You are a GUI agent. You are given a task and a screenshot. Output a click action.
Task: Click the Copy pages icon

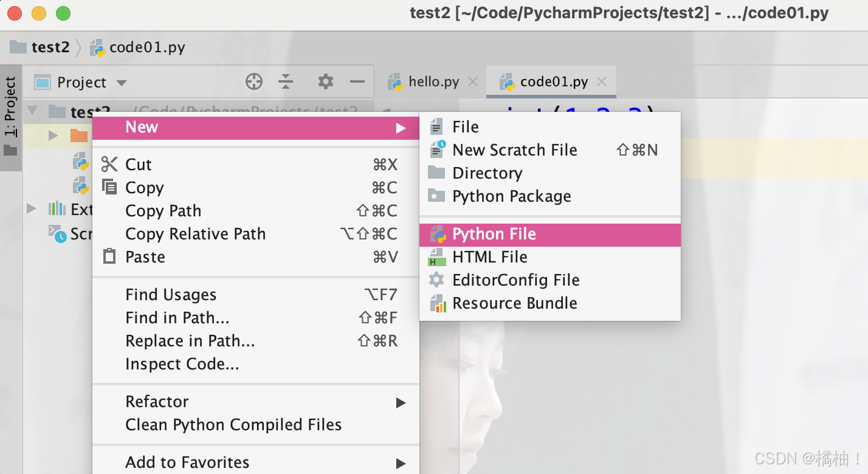tap(109, 187)
